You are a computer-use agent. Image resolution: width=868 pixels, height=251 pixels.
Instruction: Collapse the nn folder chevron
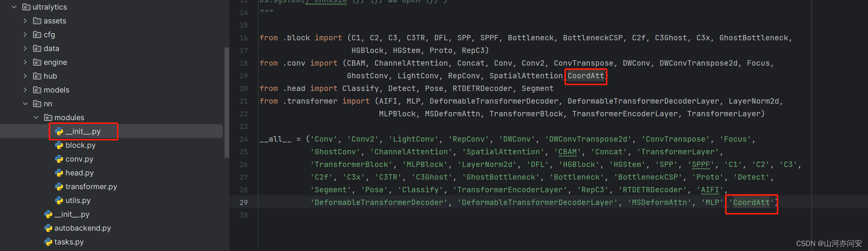(x=25, y=104)
